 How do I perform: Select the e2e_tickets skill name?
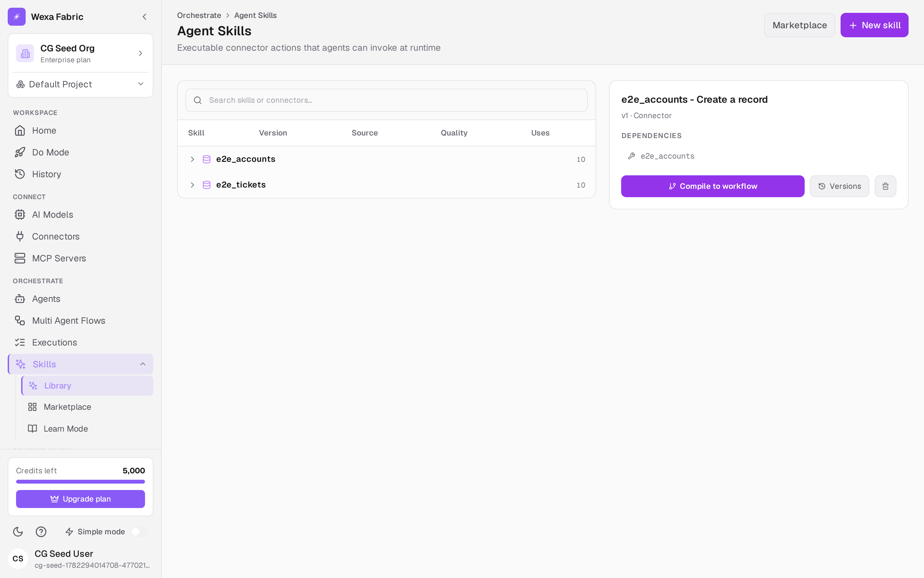click(x=241, y=185)
